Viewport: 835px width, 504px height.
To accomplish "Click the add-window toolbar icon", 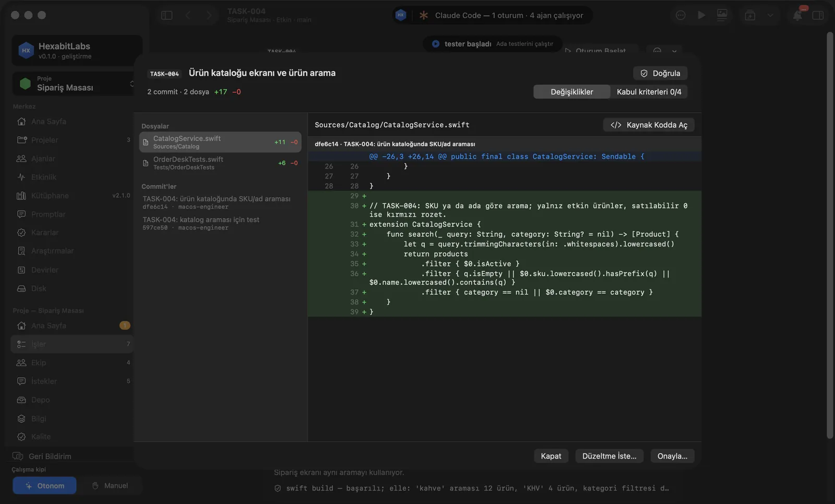I will click(750, 15).
